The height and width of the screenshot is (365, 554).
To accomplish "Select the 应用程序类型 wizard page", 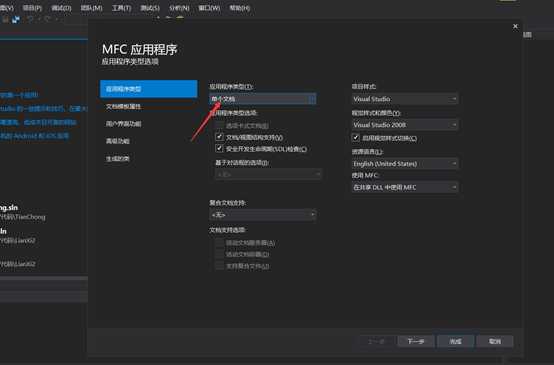I will point(149,89).
